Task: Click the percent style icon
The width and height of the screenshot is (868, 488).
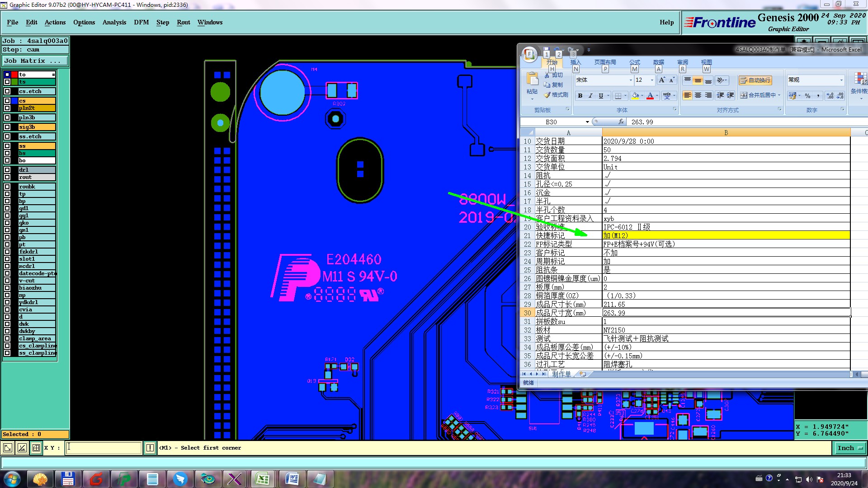Action: click(807, 95)
